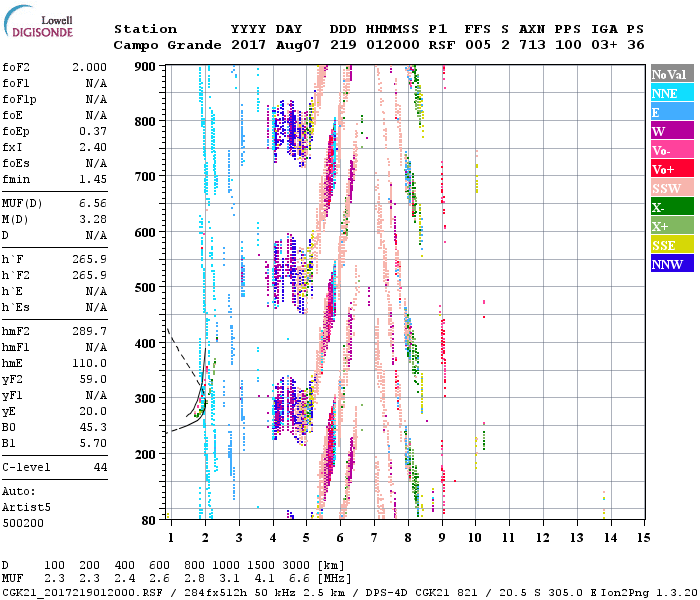Click the W purple legend entry
The image size is (700, 600).
click(671, 131)
